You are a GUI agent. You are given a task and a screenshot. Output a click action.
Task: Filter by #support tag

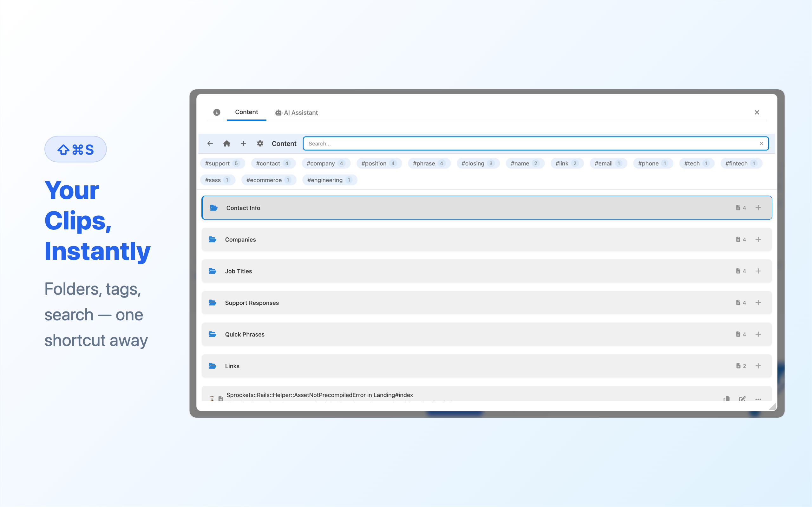222,163
